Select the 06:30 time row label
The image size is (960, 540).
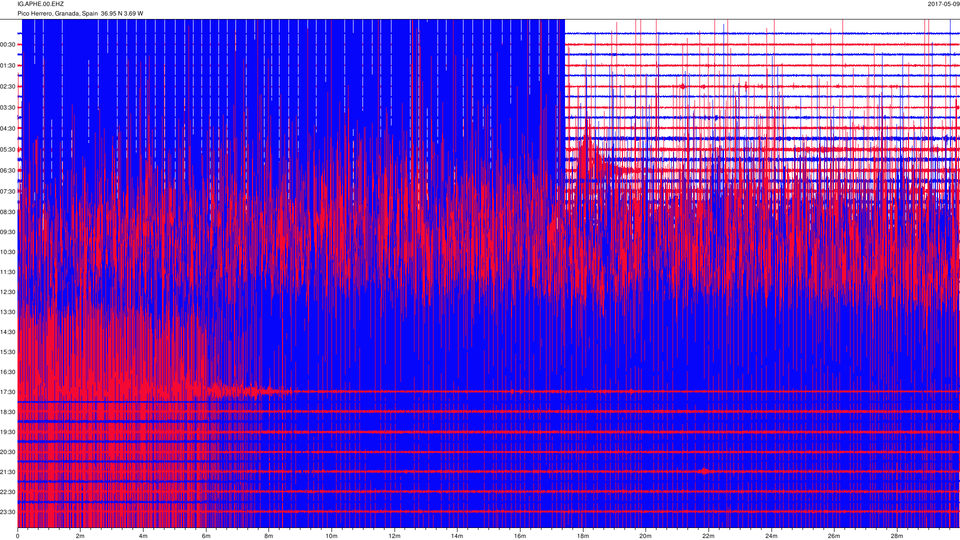pos(8,171)
